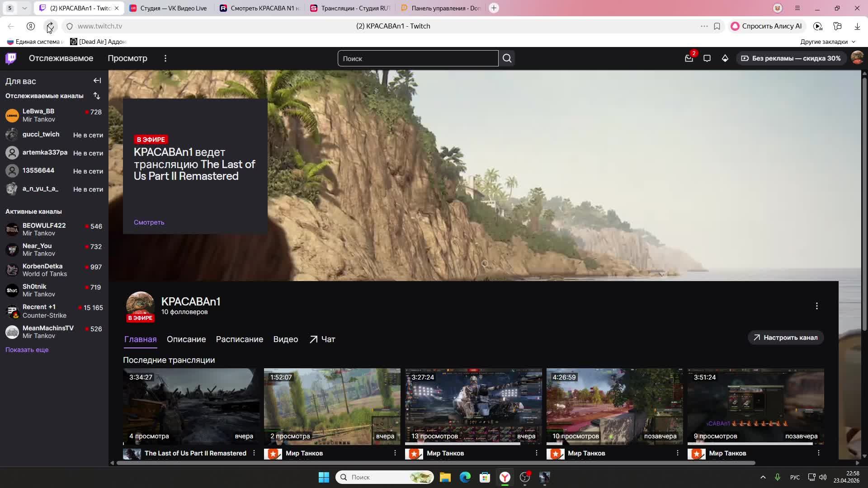Screen dimensions: 868x488
Task: Click the Twitch home logo
Action: (11, 58)
